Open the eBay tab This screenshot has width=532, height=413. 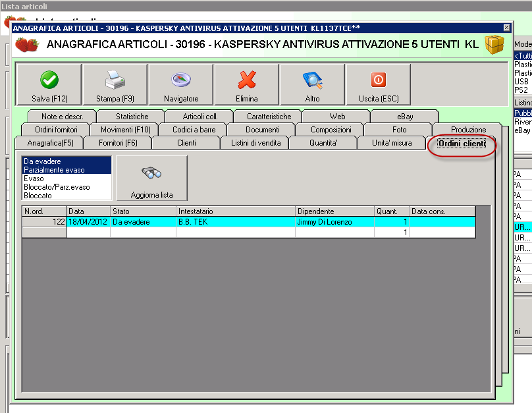[405, 117]
